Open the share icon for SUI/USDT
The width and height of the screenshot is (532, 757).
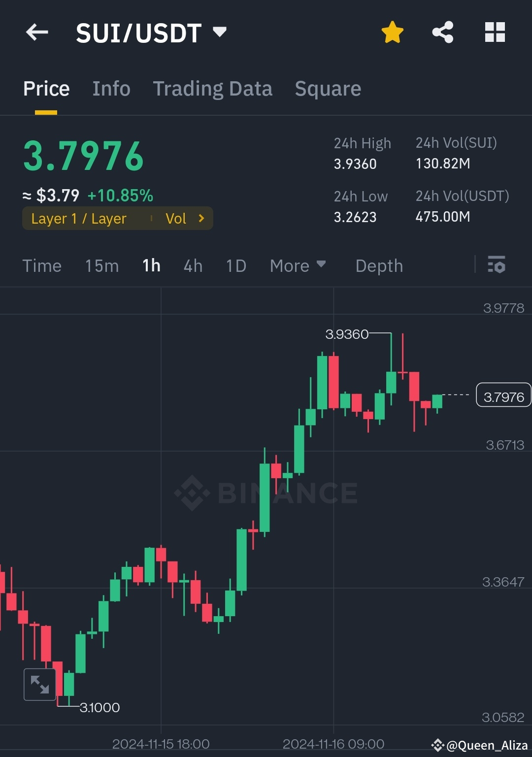[x=442, y=32]
